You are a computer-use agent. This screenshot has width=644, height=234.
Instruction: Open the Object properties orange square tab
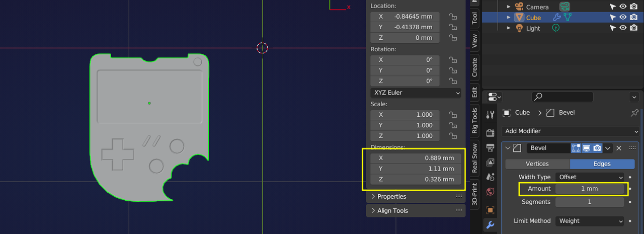pos(490,210)
